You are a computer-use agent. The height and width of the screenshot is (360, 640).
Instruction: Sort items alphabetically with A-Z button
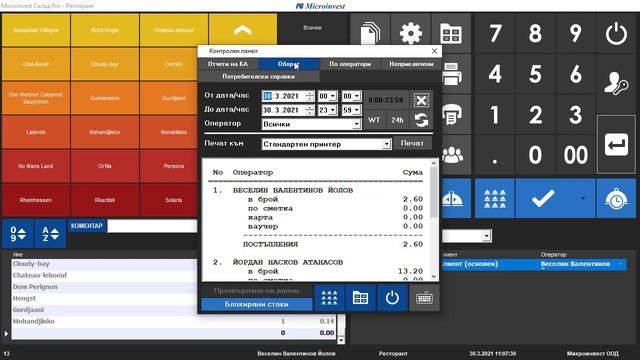[50, 233]
